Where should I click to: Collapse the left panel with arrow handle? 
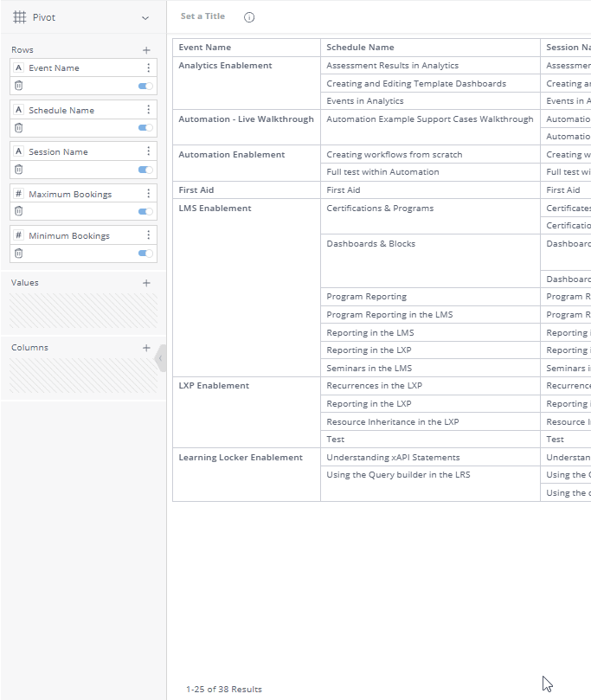tap(161, 357)
